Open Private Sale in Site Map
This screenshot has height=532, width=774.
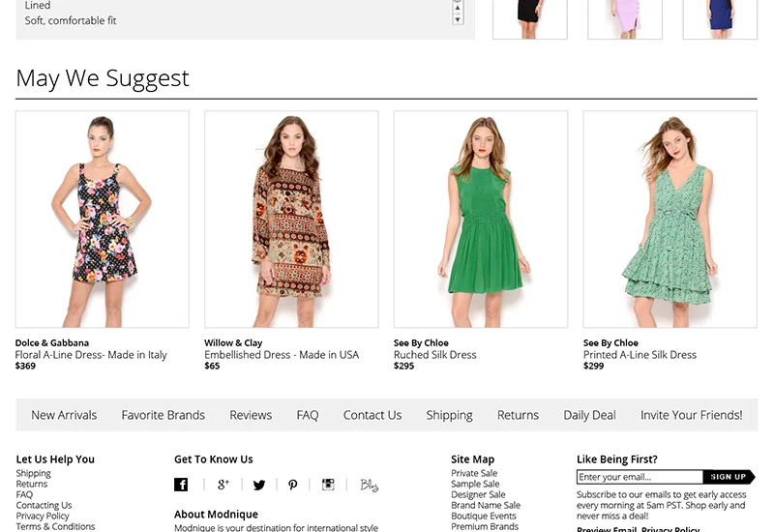474,473
